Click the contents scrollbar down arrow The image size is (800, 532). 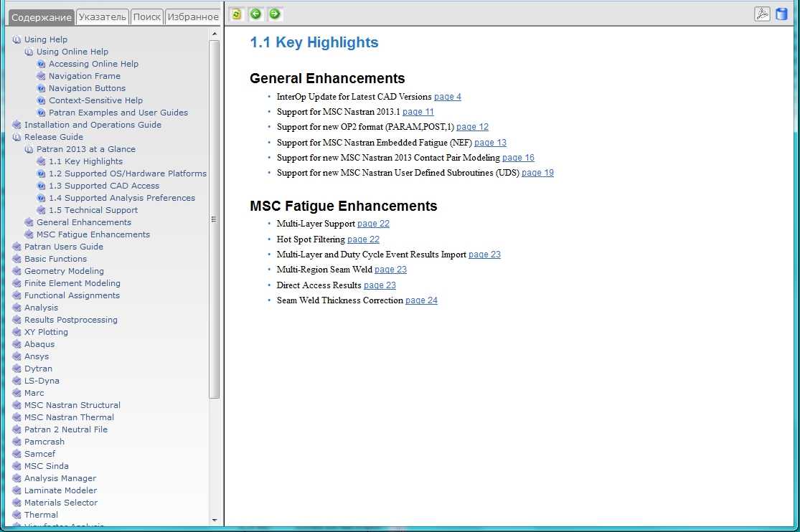click(x=215, y=521)
